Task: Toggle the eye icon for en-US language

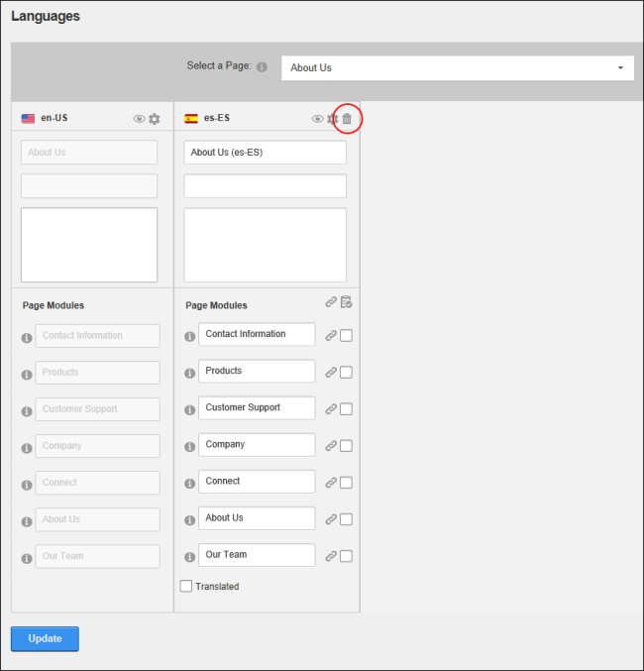Action: [139, 119]
